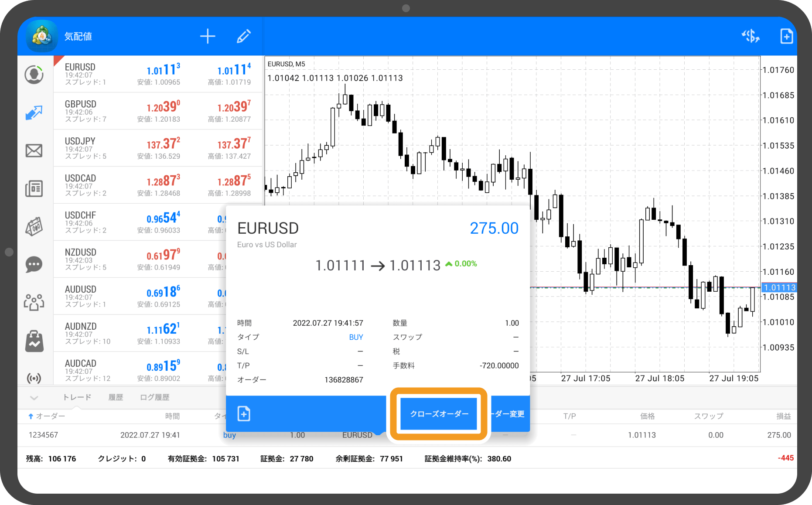Switch to the ログ履歴 tab

click(154, 397)
